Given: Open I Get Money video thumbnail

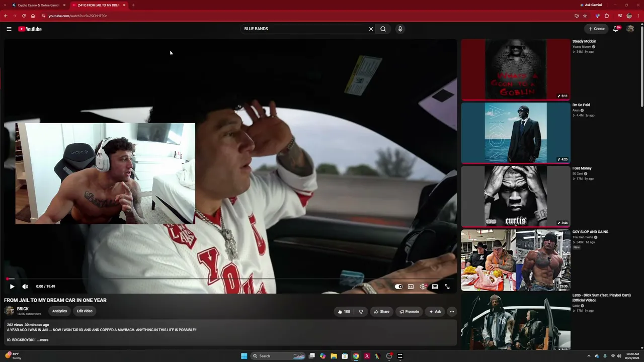Looking at the screenshot, I should (516, 197).
